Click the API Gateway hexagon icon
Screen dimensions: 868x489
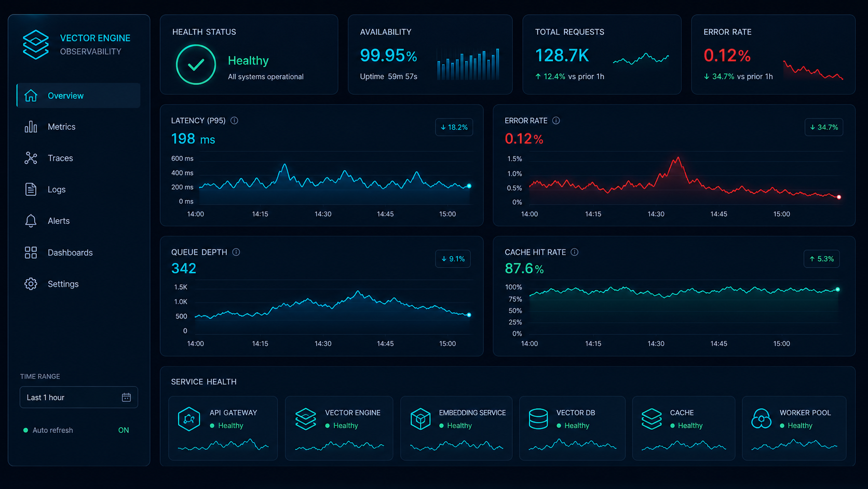point(189,419)
